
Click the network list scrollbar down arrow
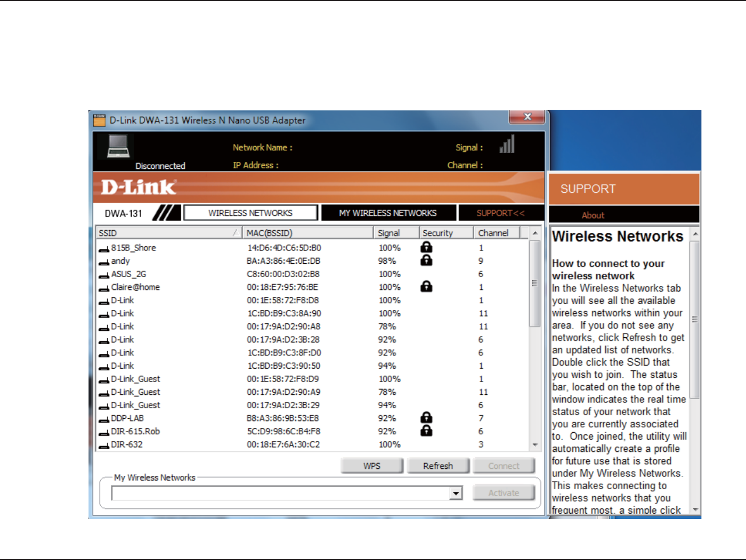535,445
